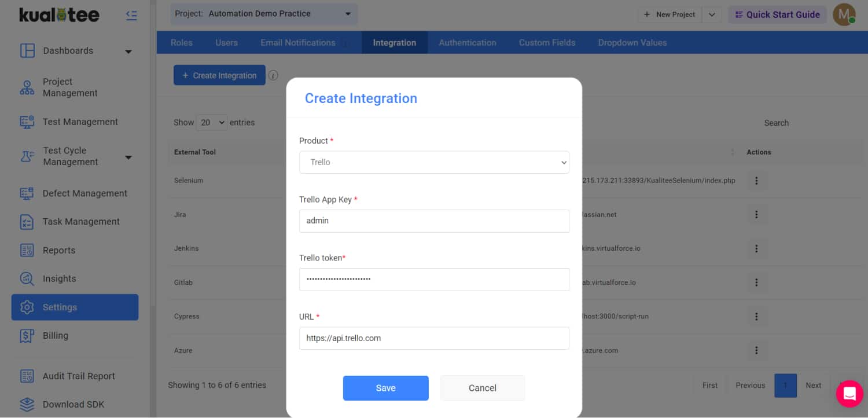Collapse the sidebar using the menu icon
This screenshot has width=868, height=418.
pyautogui.click(x=131, y=16)
